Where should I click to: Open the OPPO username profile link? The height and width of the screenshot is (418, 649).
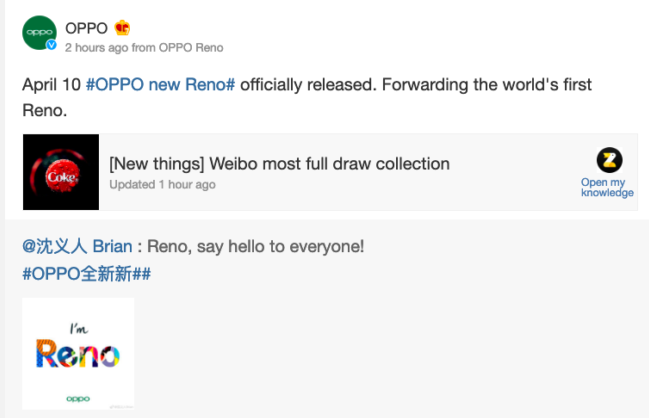[86, 28]
